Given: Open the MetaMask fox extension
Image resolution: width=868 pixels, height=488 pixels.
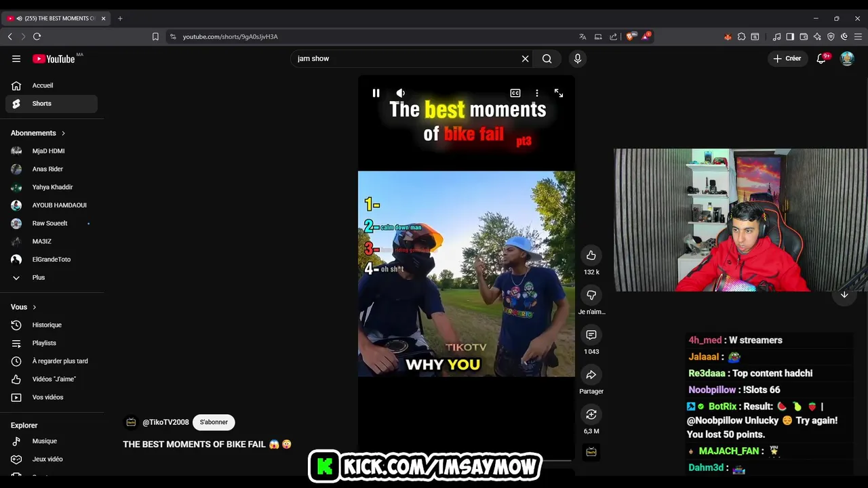Looking at the screenshot, I should tap(728, 37).
